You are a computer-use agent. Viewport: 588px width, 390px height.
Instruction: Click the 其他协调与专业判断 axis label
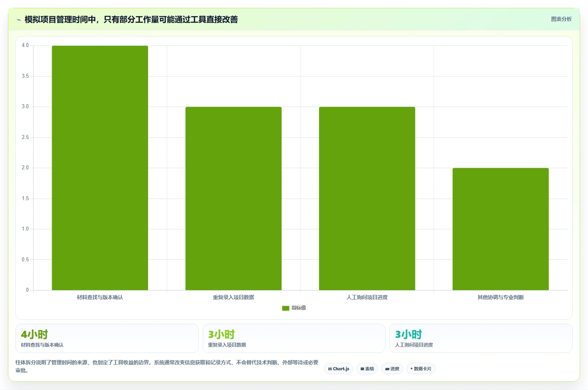[x=500, y=297]
